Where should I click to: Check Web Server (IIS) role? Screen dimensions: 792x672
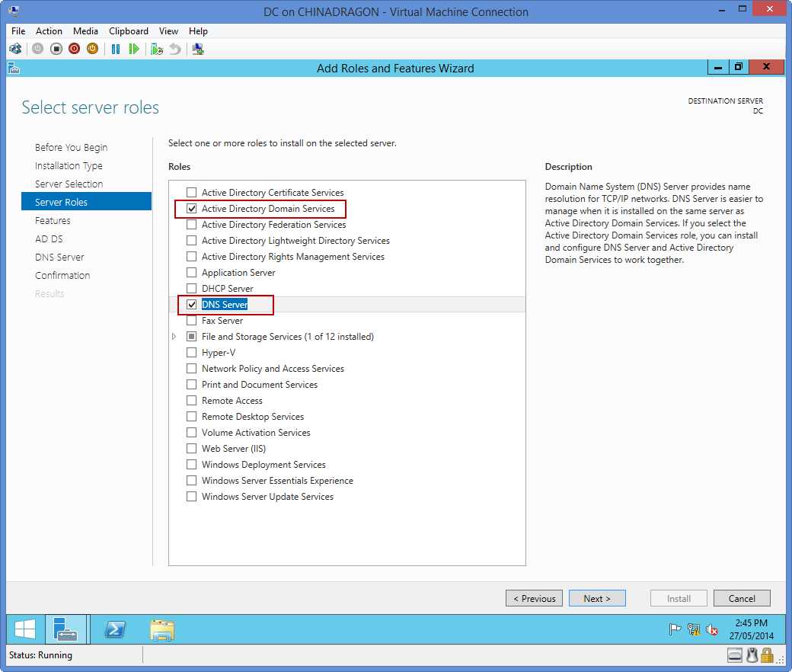(x=191, y=448)
